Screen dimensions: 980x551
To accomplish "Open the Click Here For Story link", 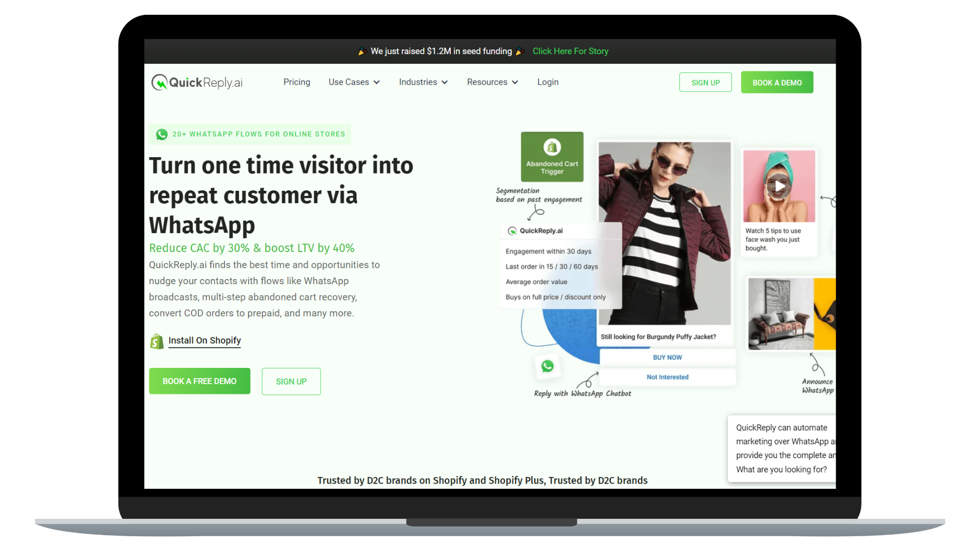I will 570,51.
